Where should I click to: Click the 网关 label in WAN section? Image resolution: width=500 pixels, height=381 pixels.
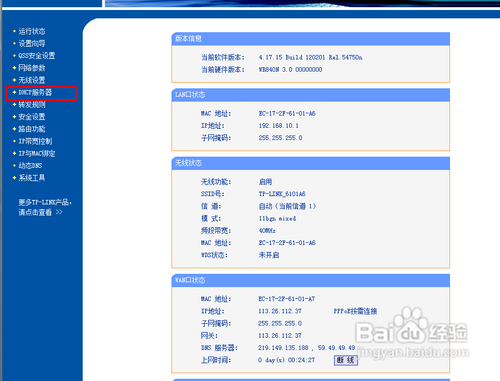click(x=209, y=336)
